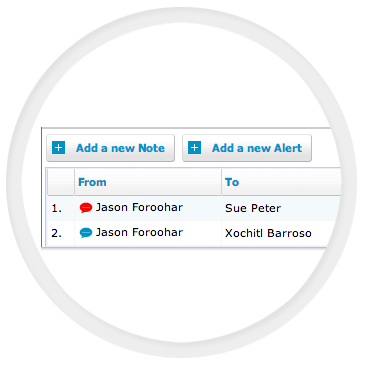Click plus icon on Add a new Note

(58, 148)
